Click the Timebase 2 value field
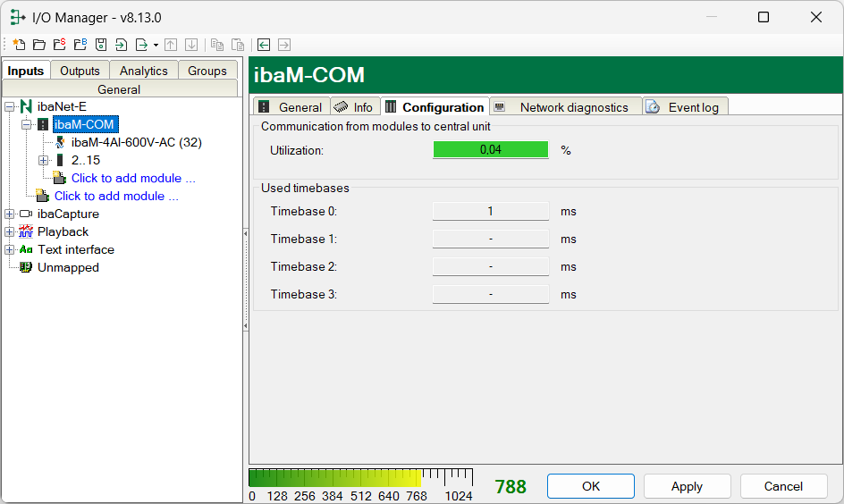This screenshot has height=504, width=844. (x=491, y=267)
